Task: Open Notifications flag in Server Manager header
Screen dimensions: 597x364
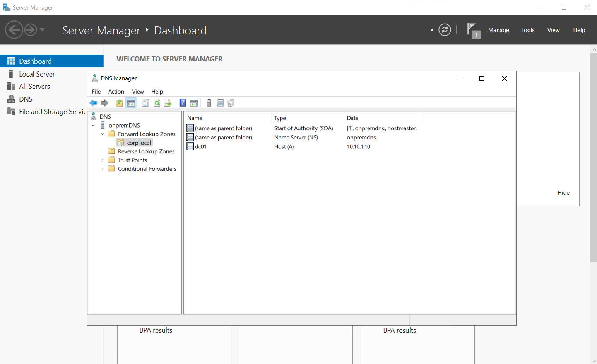Action: pyautogui.click(x=473, y=31)
